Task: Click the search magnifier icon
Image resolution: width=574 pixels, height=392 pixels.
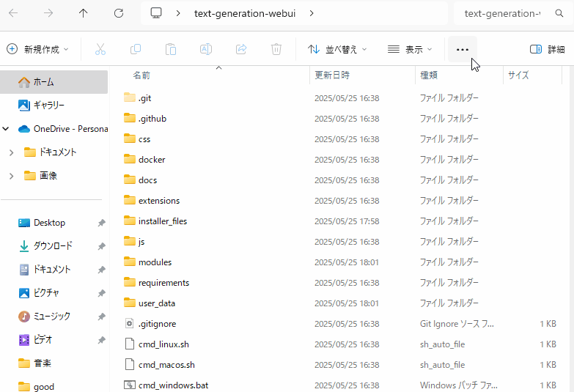Action: click(x=559, y=13)
